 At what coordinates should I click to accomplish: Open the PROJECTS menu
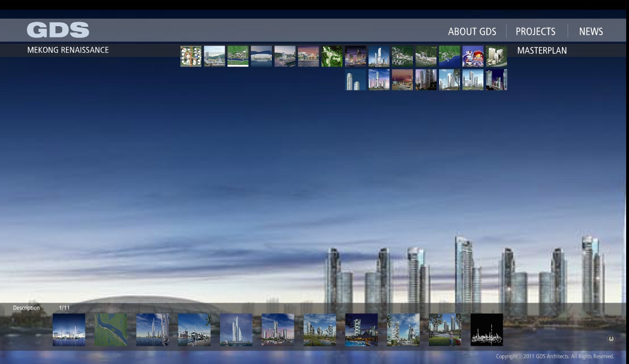click(x=535, y=31)
